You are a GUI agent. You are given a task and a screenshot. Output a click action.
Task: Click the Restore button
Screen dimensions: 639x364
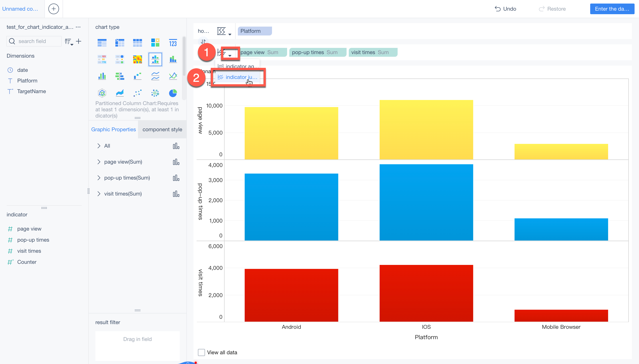point(552,9)
